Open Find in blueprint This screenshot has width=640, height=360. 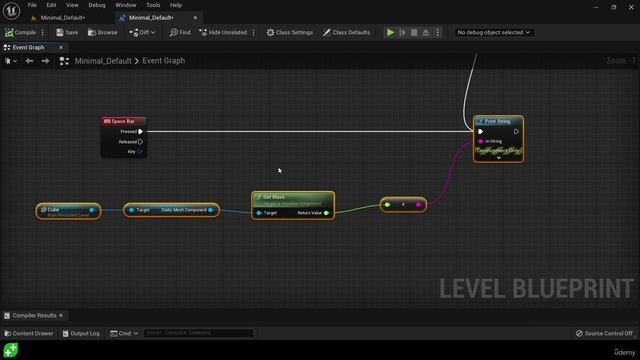pyautogui.click(x=180, y=32)
